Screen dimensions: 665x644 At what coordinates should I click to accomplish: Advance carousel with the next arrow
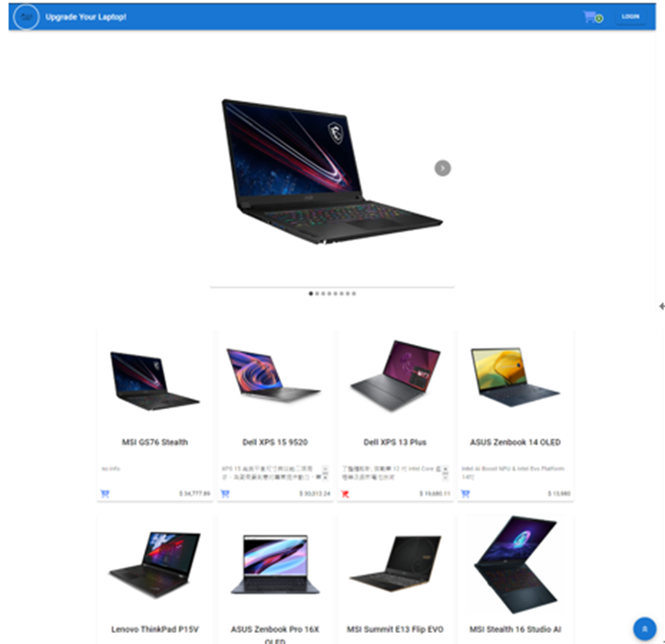(442, 168)
